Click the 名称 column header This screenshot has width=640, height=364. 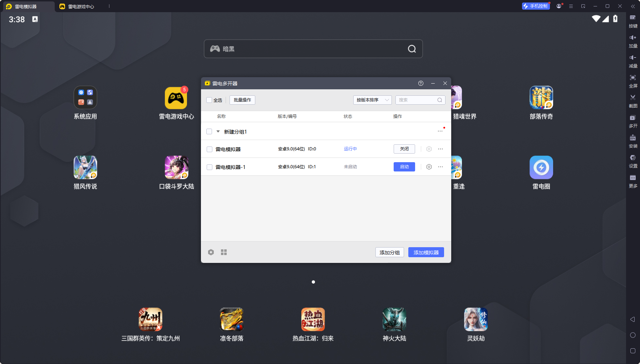coord(221,116)
